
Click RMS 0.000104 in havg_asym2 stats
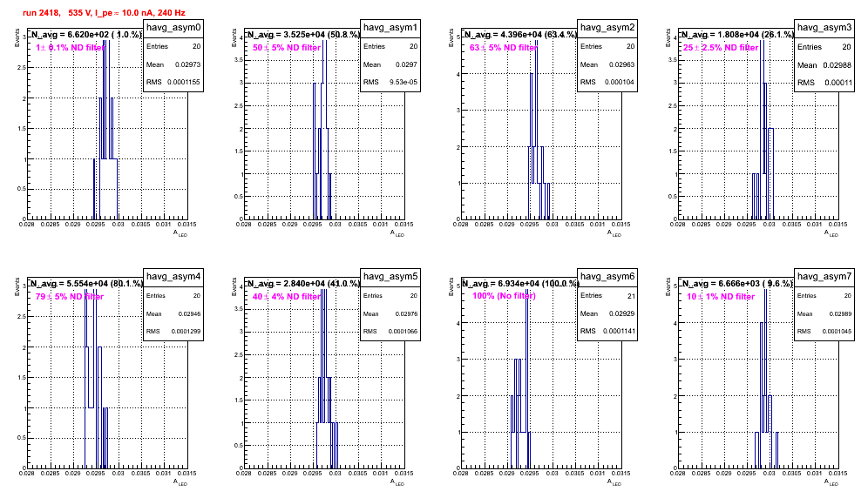[607, 82]
